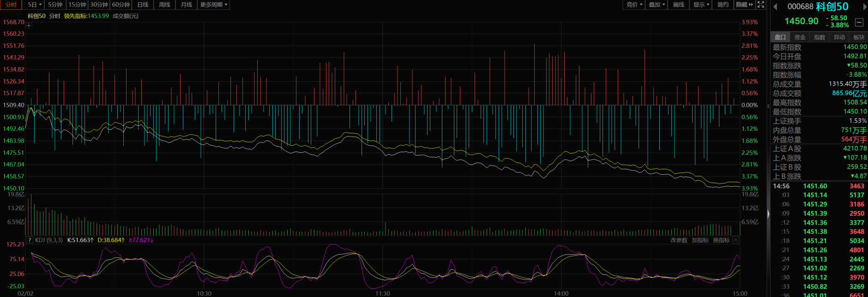Screen dimensions: 868x297
Task: Open the 5日 period dropdown
Action: [35, 5]
